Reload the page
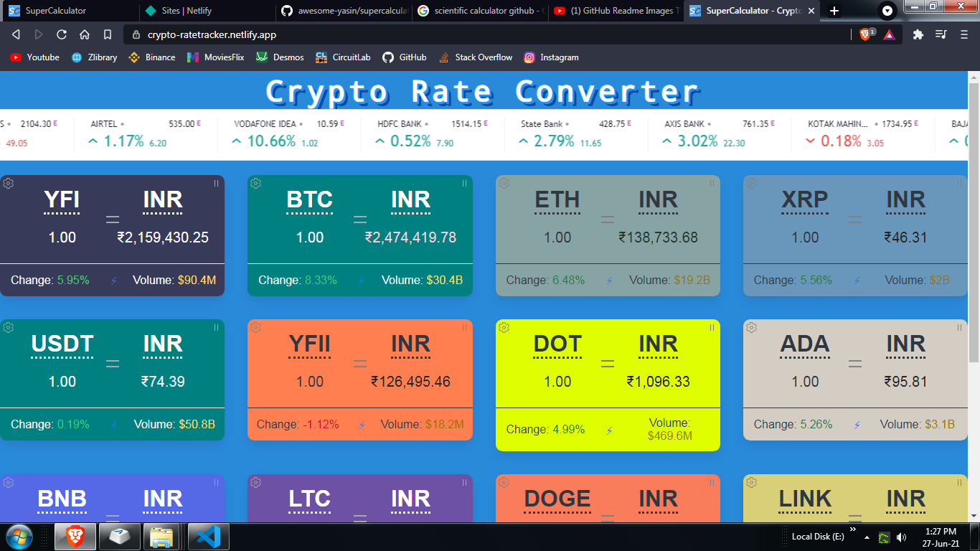The height and width of the screenshot is (551, 980). 62,34
